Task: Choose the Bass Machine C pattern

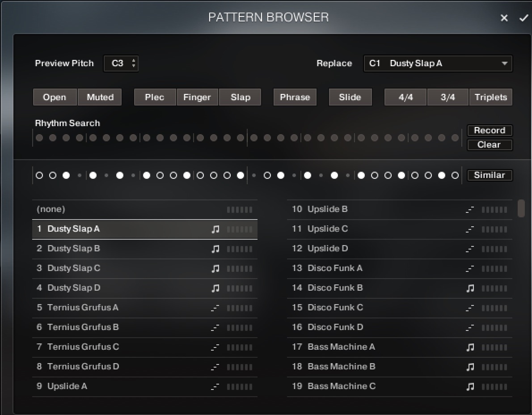Action: 342,386
